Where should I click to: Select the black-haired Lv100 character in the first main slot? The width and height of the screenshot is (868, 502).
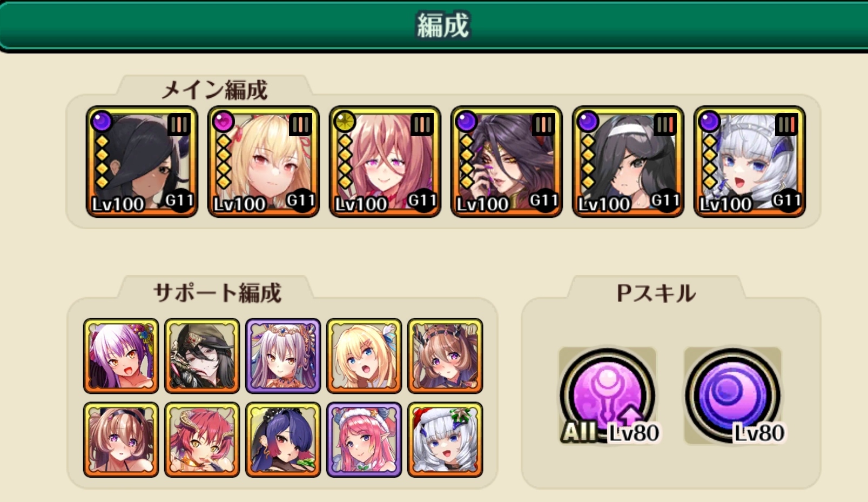pyautogui.click(x=142, y=162)
